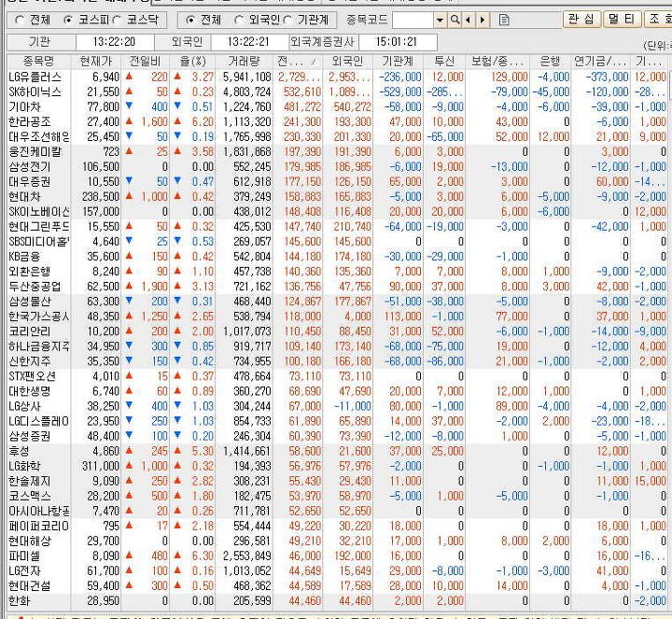Viewport: 672px width, 619px height.
Task: Select the 웅진케미칼 row name
Action: (x=35, y=152)
